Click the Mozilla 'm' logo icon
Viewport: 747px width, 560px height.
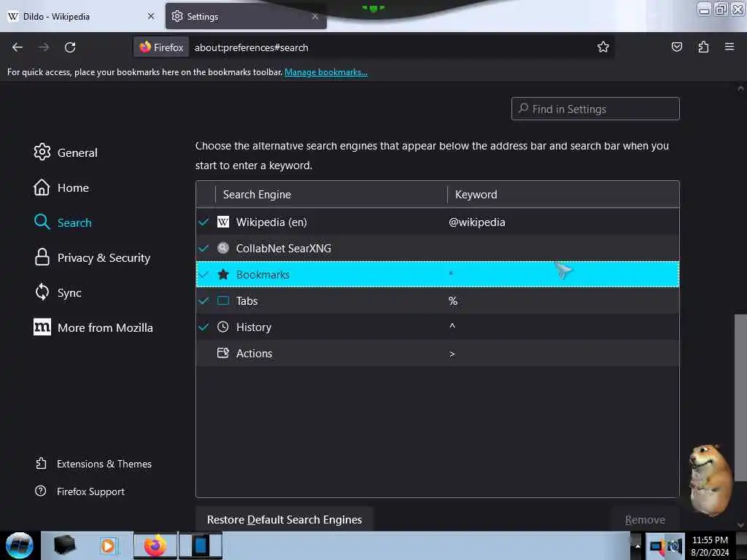point(42,327)
